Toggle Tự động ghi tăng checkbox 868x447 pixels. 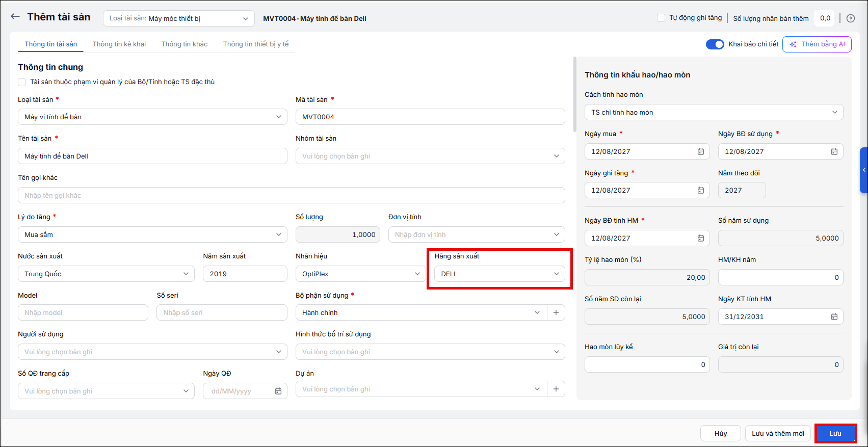(x=661, y=18)
